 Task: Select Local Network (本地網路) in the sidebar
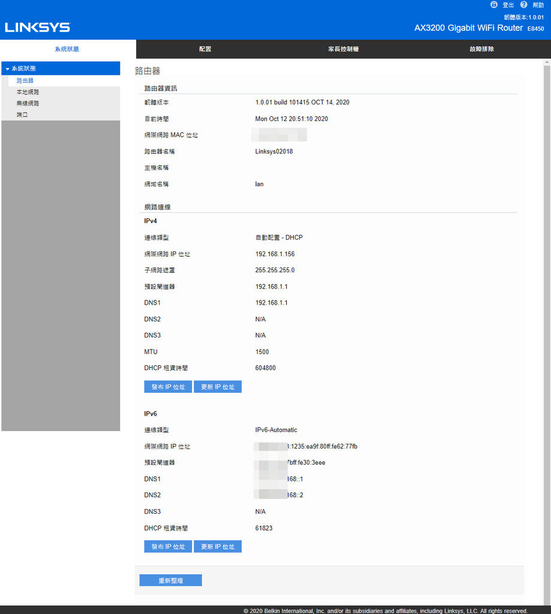click(x=27, y=92)
